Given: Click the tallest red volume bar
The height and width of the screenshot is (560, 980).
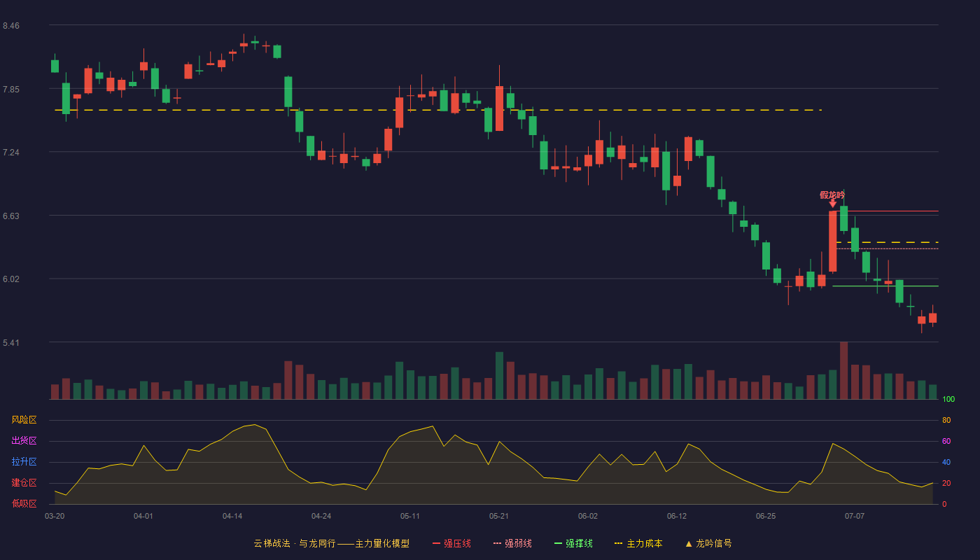Looking at the screenshot, I should [x=843, y=370].
